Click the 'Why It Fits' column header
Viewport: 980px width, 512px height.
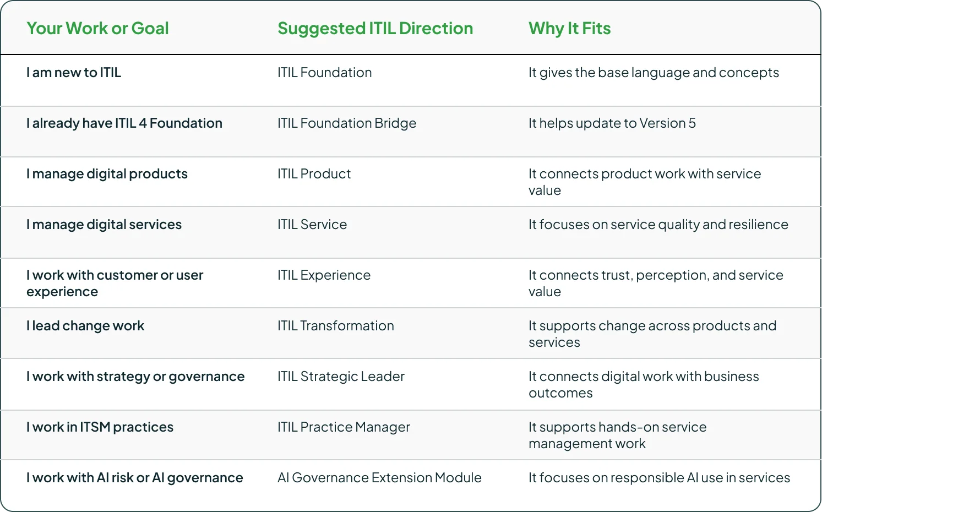(569, 28)
